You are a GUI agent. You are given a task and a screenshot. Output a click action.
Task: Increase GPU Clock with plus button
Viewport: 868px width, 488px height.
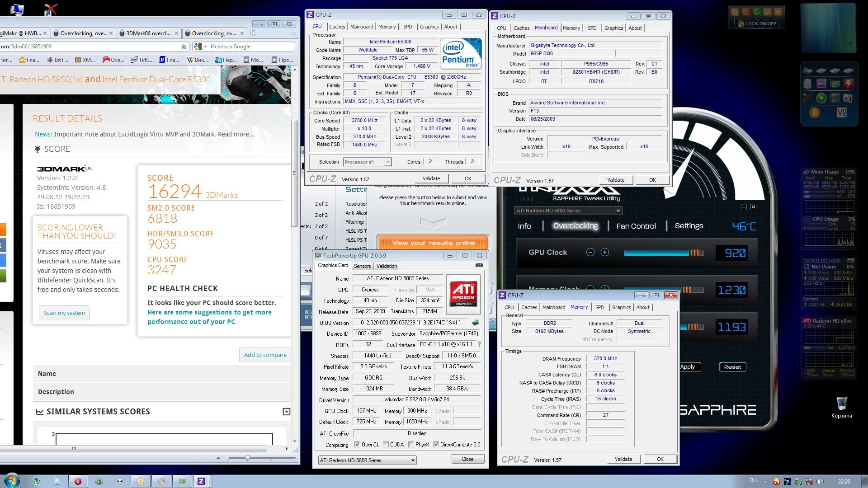pyautogui.click(x=605, y=252)
